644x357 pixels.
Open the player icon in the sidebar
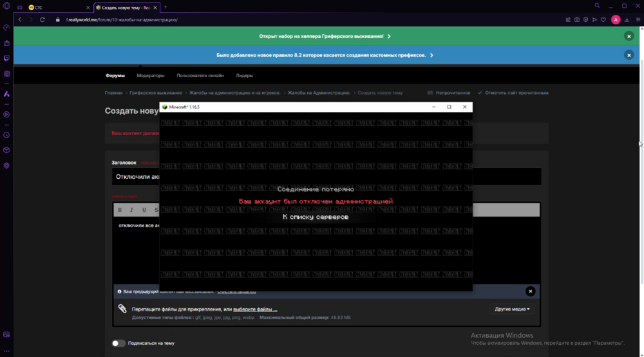coord(6,114)
